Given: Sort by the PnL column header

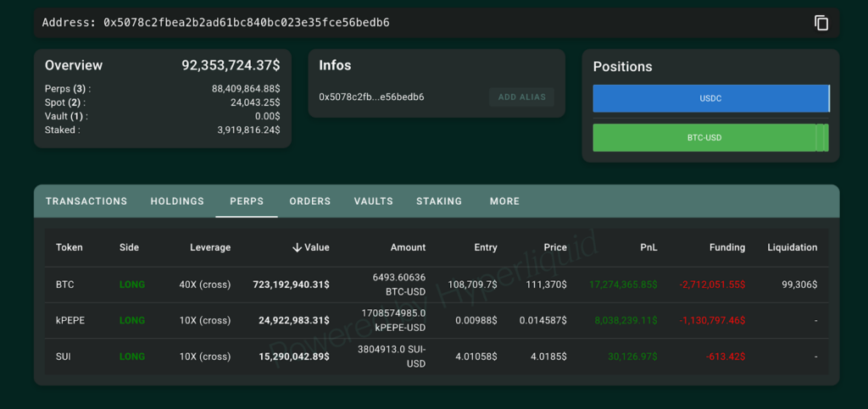Looking at the screenshot, I should [x=648, y=247].
